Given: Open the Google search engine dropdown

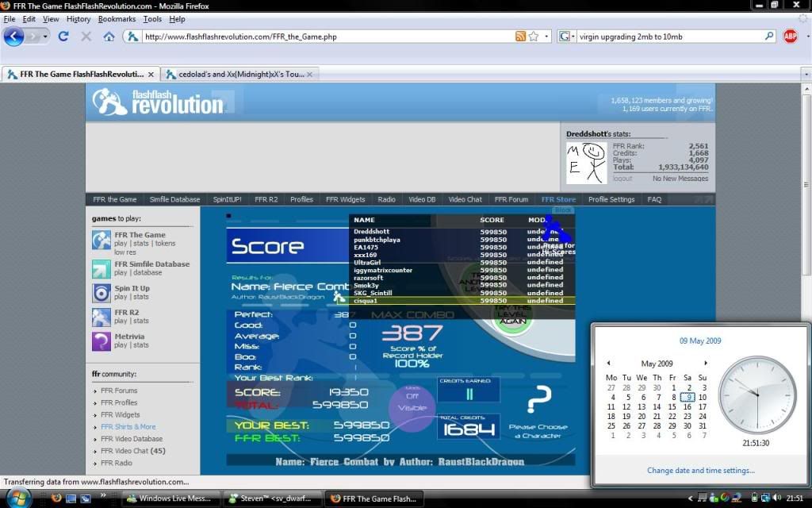Looking at the screenshot, I should coord(566,37).
